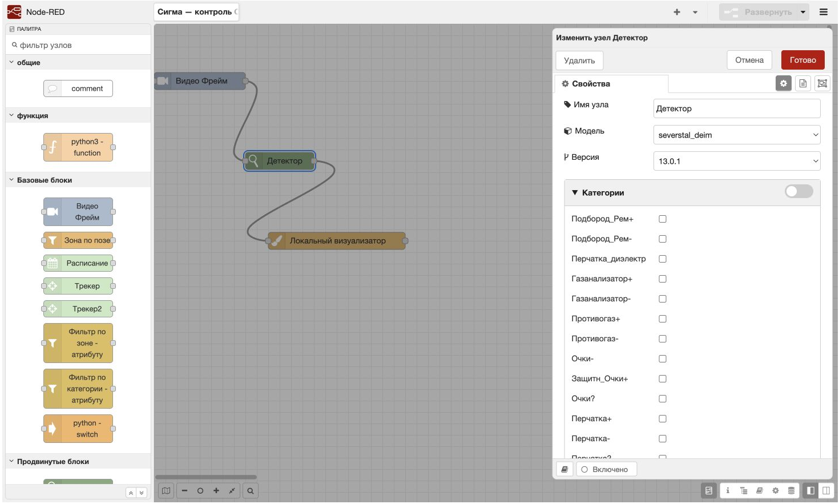Image resolution: width=839 pixels, height=504 pixels.
Task: Click the Имя узла input field
Action: click(737, 108)
